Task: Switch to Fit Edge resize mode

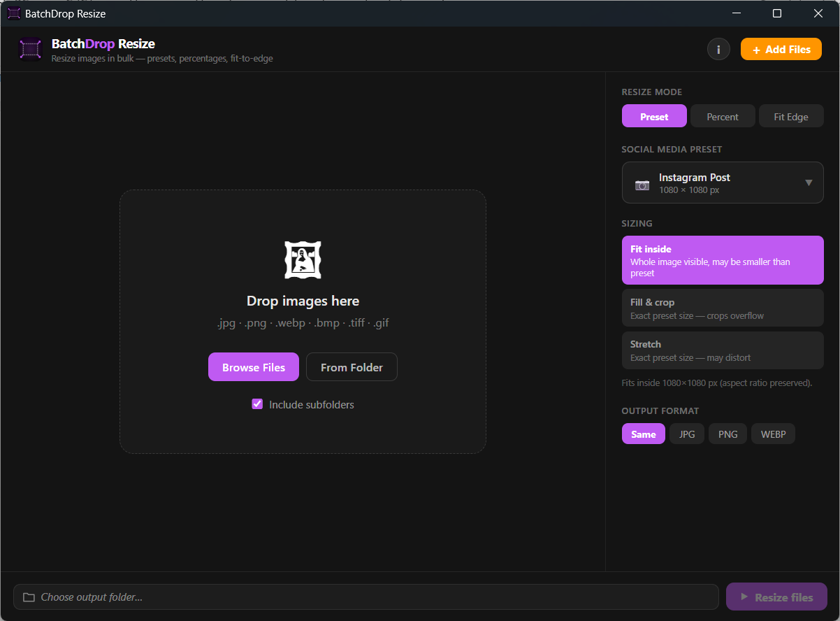Action: click(x=791, y=116)
